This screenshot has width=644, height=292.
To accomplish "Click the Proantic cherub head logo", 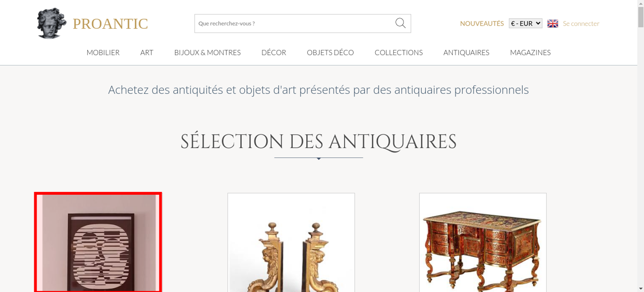I will 52,23.
